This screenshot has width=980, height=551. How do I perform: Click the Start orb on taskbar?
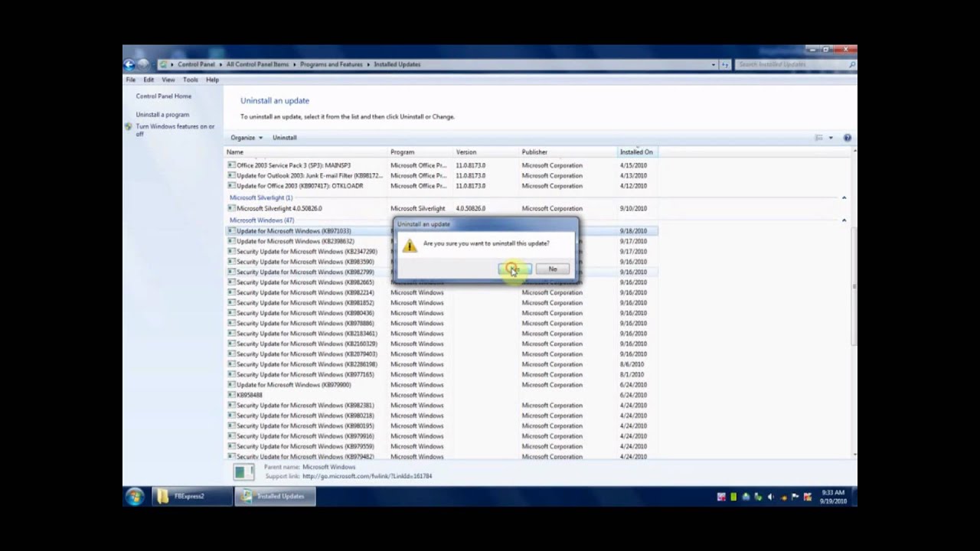click(x=135, y=496)
